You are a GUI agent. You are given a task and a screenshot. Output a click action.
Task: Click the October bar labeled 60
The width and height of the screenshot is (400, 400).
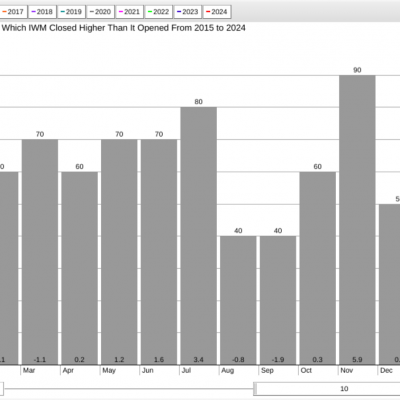(318, 268)
